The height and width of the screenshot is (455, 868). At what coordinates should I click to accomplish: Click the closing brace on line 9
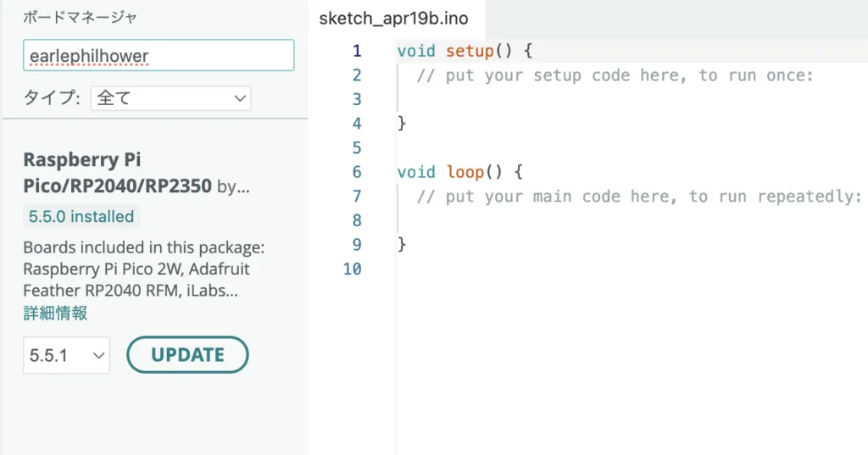click(x=402, y=244)
